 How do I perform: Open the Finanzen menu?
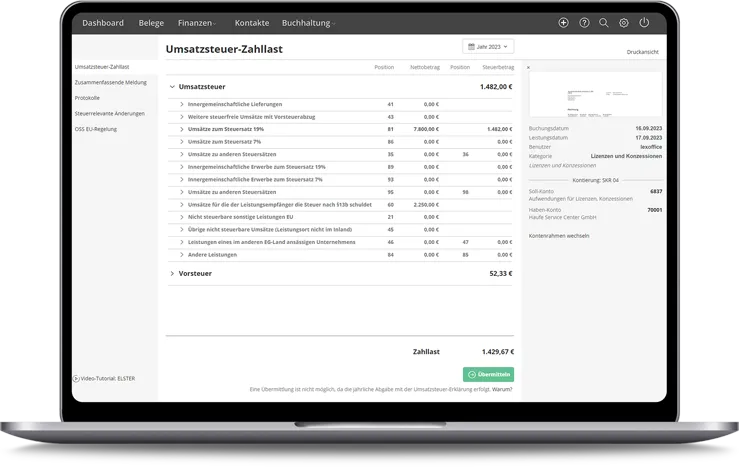[197, 22]
